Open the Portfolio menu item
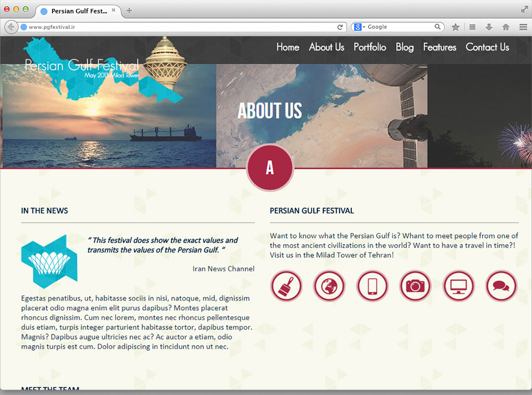 [370, 47]
